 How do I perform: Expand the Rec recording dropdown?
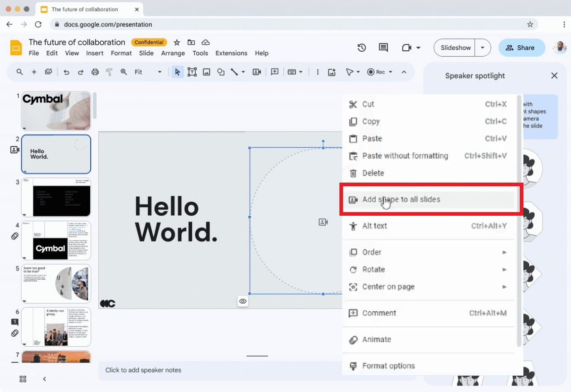[390, 72]
